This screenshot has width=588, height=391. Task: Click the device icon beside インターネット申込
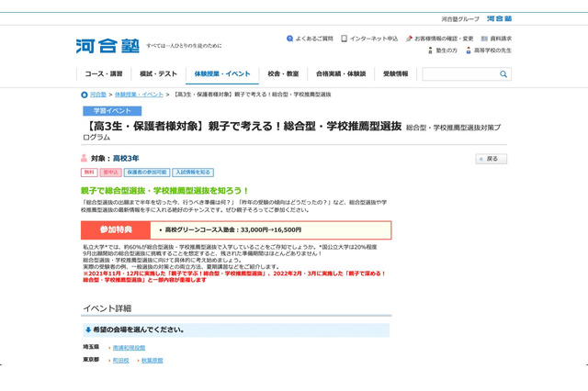pos(344,39)
